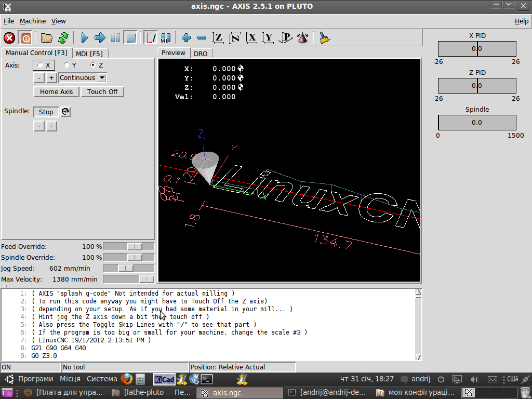Switch to the MDI [F5] tab
The width and height of the screenshot is (532, 399).
pos(89,54)
